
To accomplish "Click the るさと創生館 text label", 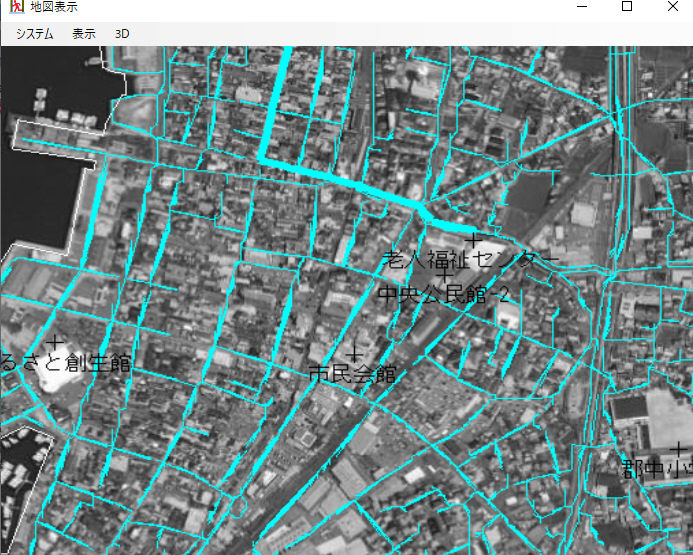I will click(66, 363).
